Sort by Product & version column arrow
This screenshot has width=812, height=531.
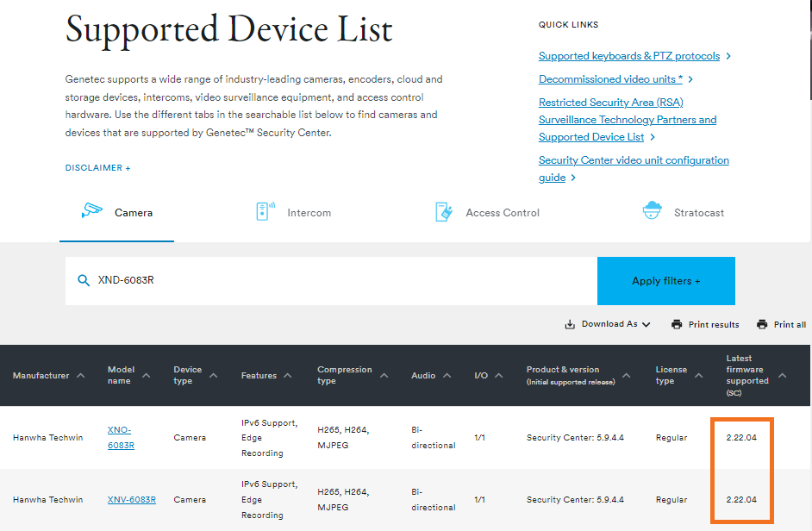pyautogui.click(x=626, y=375)
